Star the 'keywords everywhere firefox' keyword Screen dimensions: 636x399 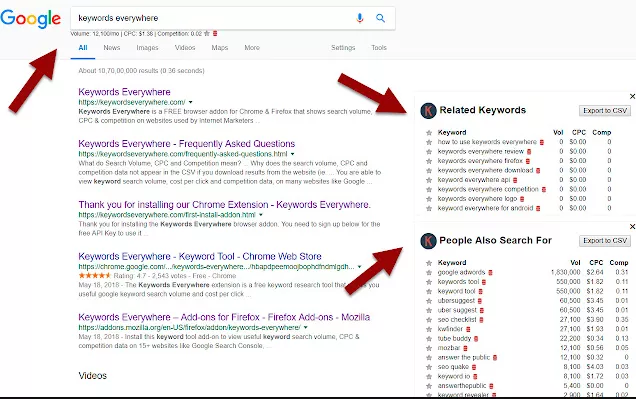tap(429, 161)
